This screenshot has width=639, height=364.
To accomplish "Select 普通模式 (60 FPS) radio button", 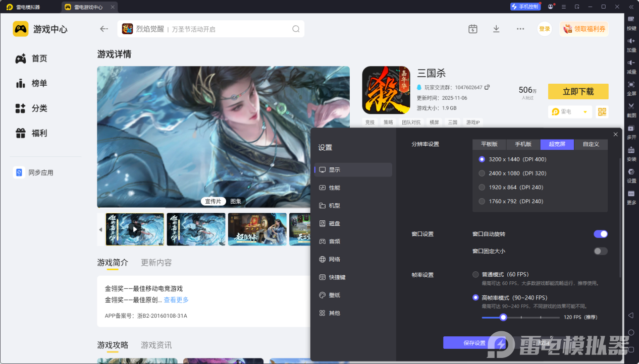I will (x=475, y=274).
